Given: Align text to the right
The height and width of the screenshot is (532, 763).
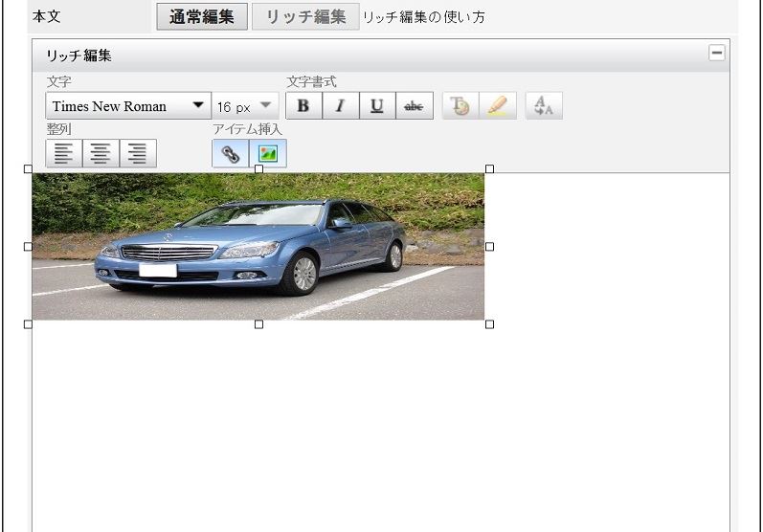Looking at the screenshot, I should (x=138, y=153).
